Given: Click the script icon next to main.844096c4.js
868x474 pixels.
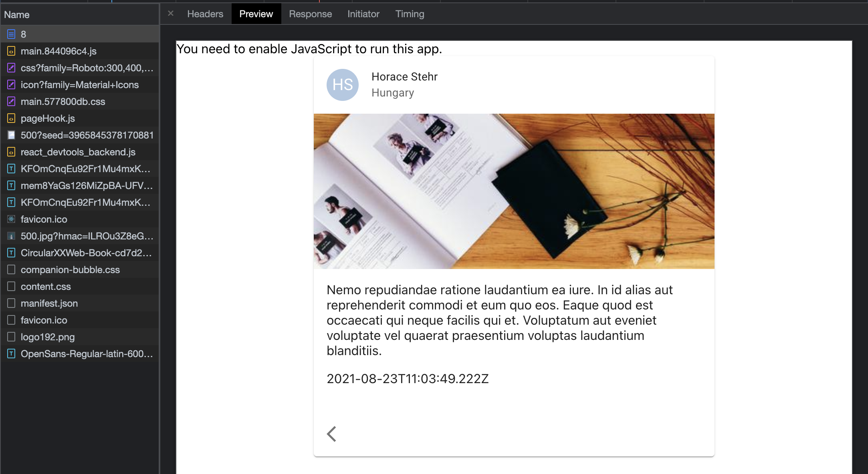Looking at the screenshot, I should click(x=11, y=51).
